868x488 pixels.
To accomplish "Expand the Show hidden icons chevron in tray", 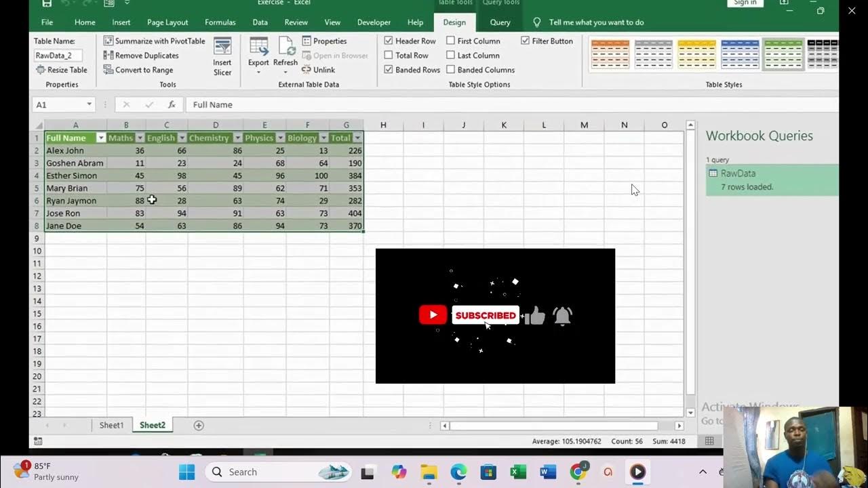I will (703, 472).
